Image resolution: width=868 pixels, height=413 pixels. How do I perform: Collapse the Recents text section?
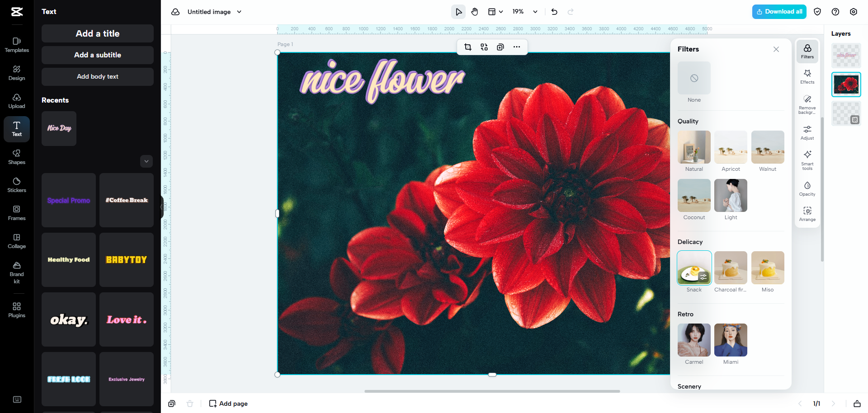pyautogui.click(x=146, y=161)
